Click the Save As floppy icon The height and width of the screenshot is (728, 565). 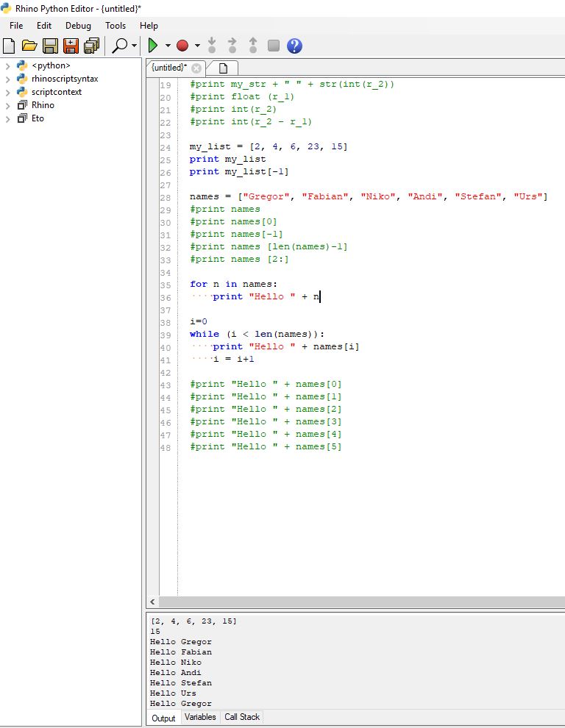point(71,46)
